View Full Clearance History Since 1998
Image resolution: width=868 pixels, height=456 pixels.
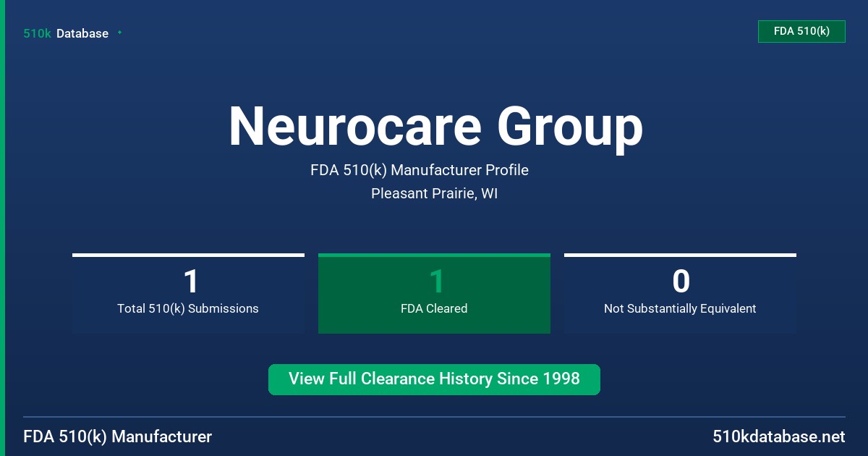(x=434, y=379)
